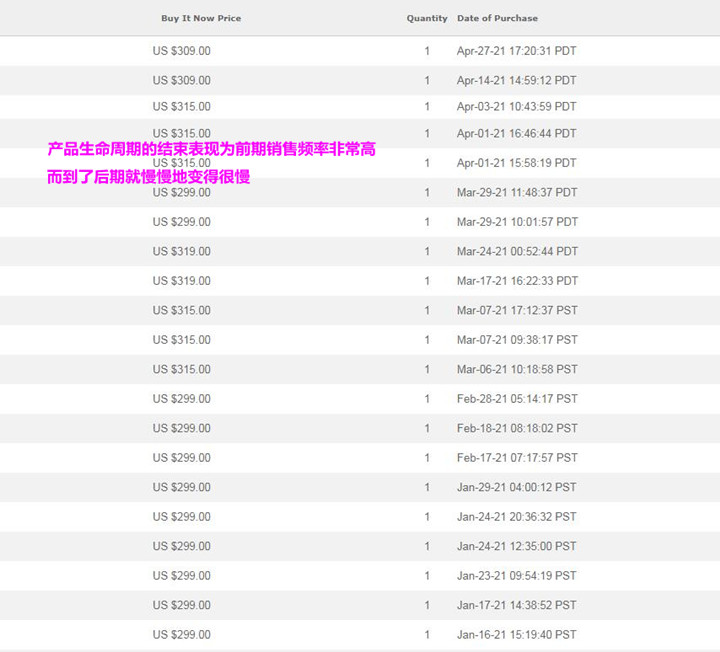Click the Buy It Now Price column header
The width and height of the screenshot is (720, 652).
201,18
